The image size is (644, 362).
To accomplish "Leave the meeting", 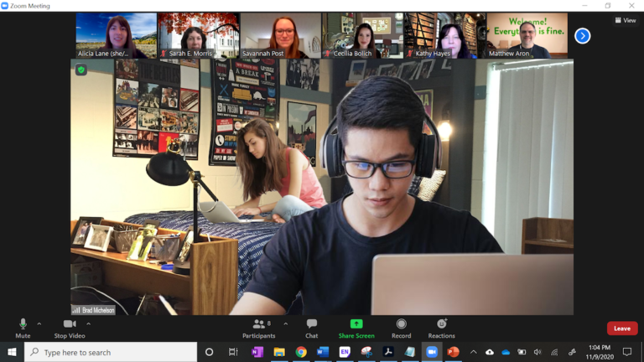I will (x=621, y=328).
